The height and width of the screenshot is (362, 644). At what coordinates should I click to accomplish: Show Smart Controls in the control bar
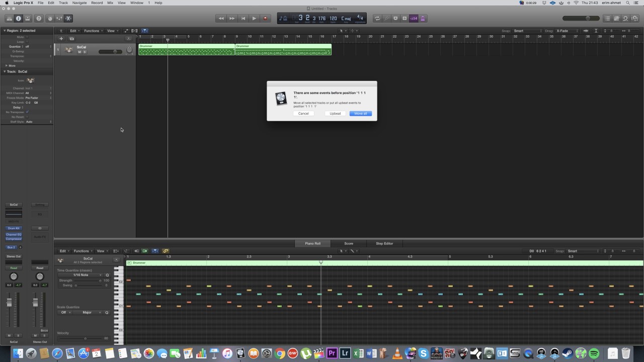point(50,19)
